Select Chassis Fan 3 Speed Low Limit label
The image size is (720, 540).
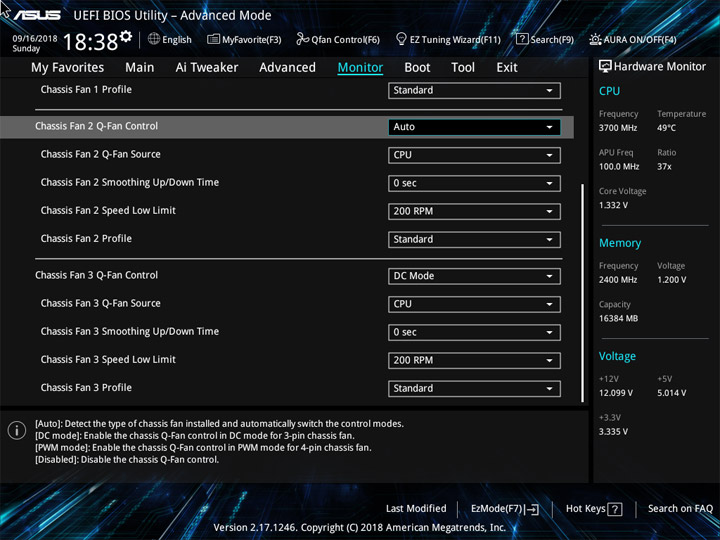pyautogui.click(x=108, y=360)
